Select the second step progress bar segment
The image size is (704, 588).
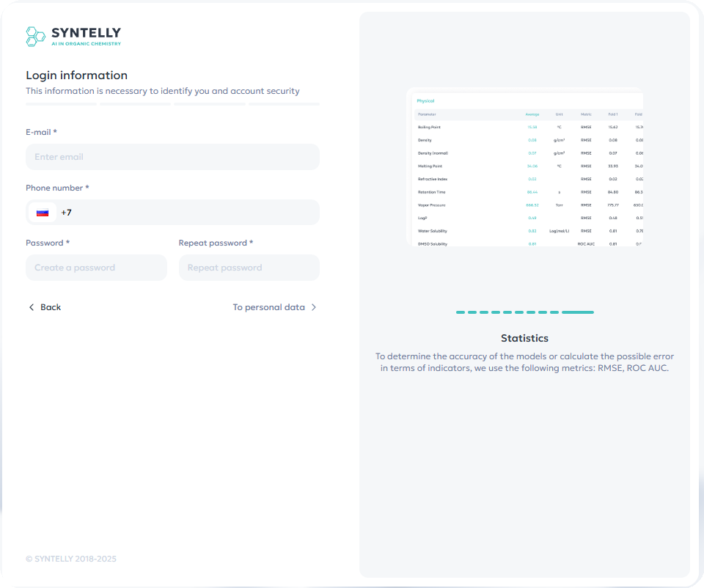point(135,105)
